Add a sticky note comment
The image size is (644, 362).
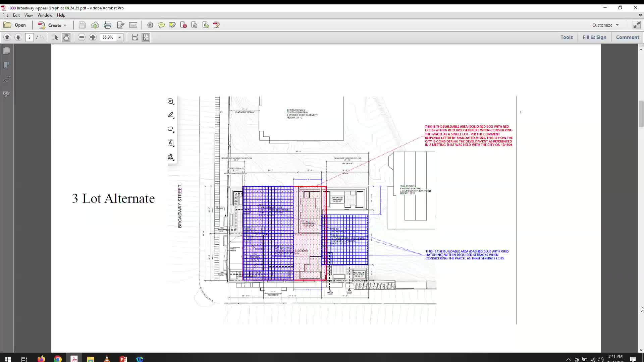[161, 25]
